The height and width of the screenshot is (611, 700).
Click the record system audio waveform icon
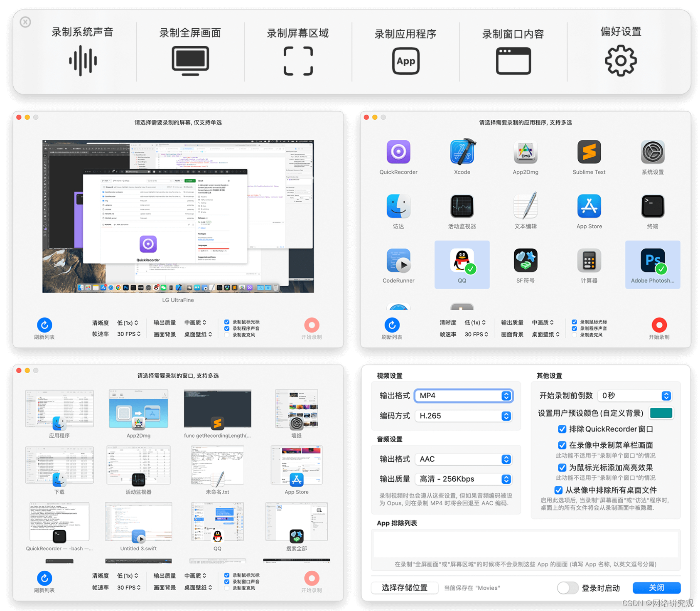(x=83, y=61)
